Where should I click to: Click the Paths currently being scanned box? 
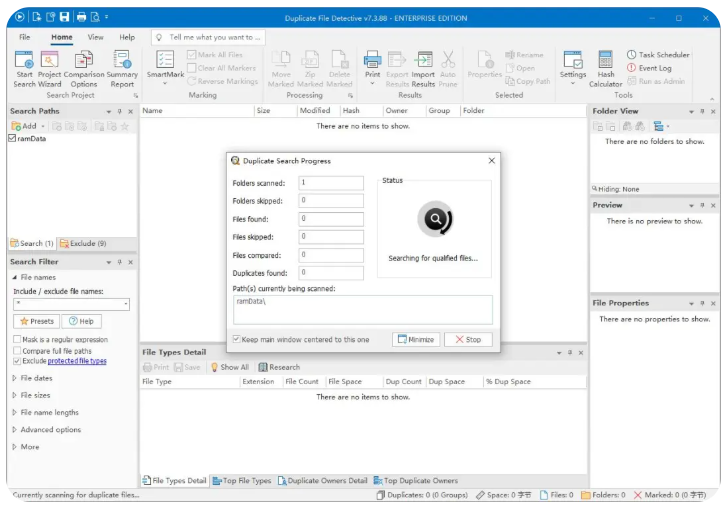coord(363,310)
